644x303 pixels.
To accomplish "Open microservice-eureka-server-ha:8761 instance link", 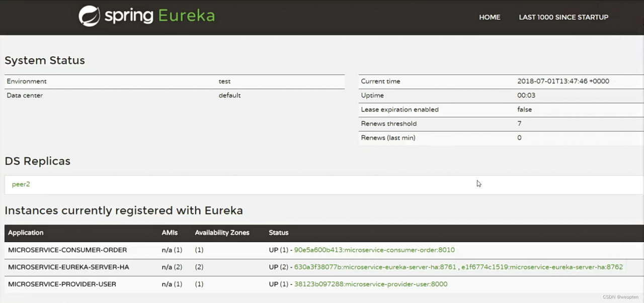I will pos(374,267).
